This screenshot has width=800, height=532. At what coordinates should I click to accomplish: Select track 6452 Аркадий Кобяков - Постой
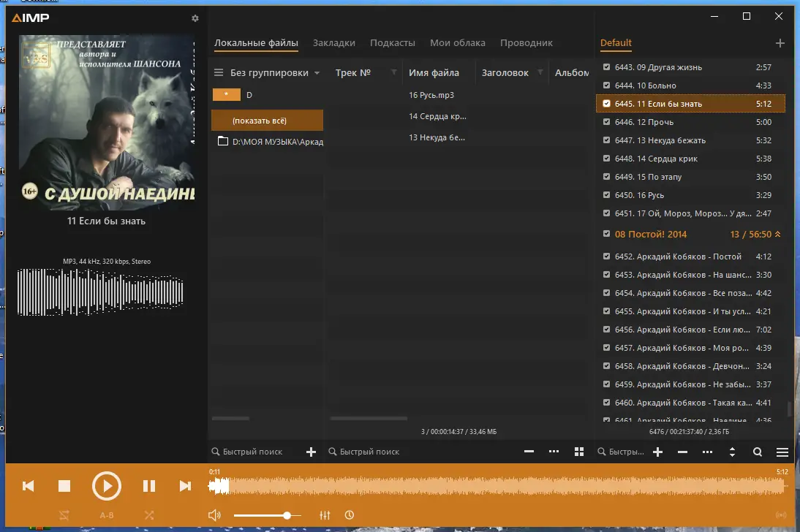click(690, 256)
